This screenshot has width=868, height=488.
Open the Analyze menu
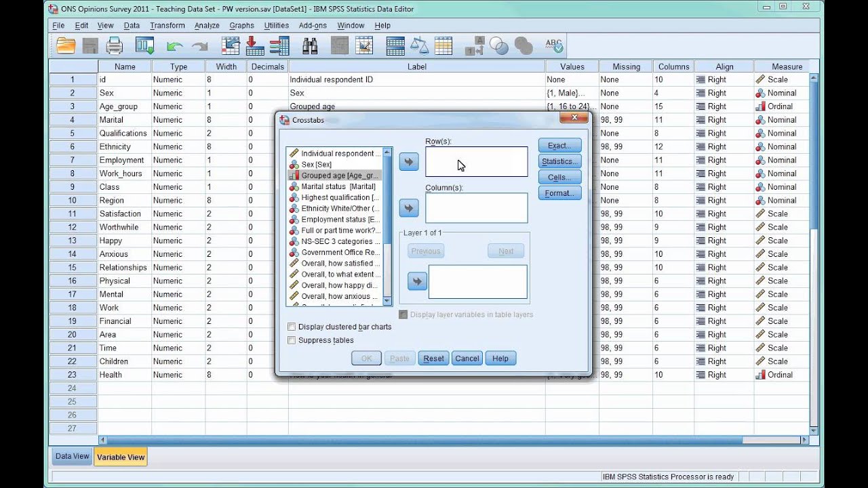[x=207, y=26]
